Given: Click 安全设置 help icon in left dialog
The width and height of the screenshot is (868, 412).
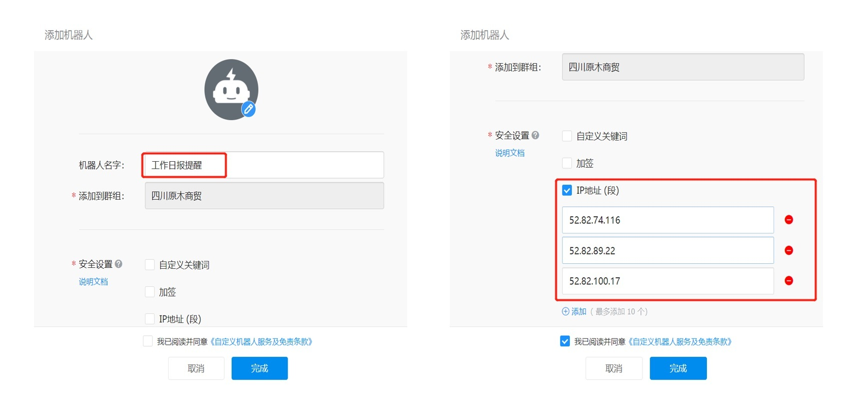Looking at the screenshot, I should coord(119,264).
